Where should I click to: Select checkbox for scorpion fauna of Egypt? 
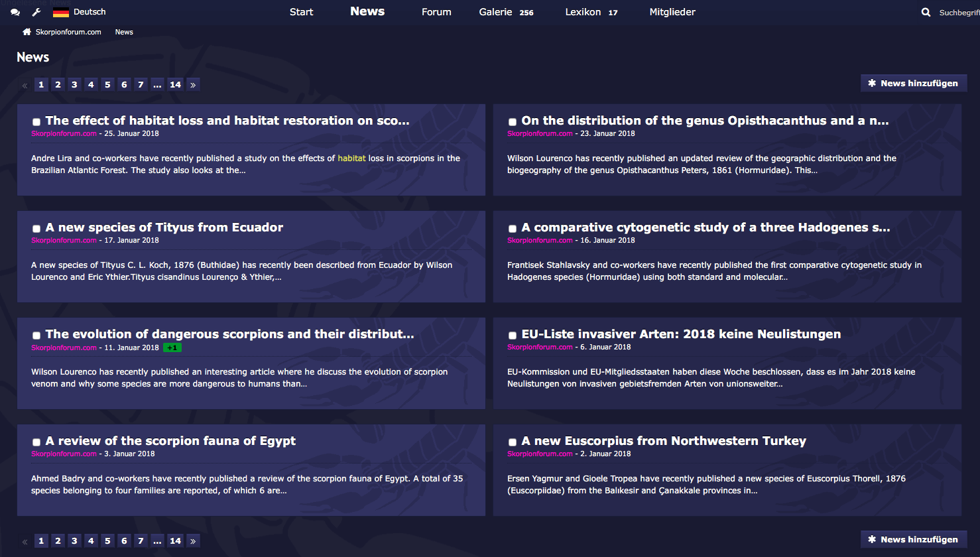point(36,442)
